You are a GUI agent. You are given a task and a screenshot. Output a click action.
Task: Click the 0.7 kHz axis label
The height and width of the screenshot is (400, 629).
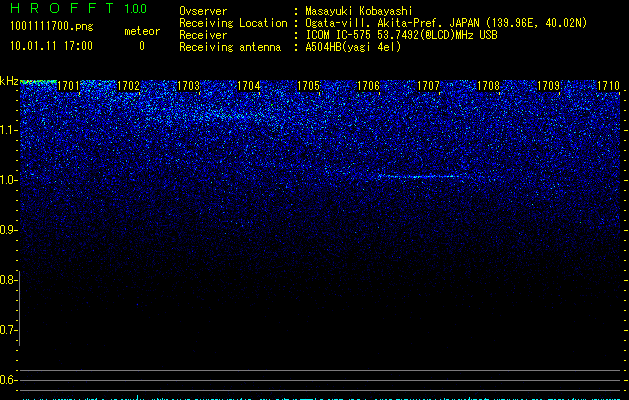[7, 330]
